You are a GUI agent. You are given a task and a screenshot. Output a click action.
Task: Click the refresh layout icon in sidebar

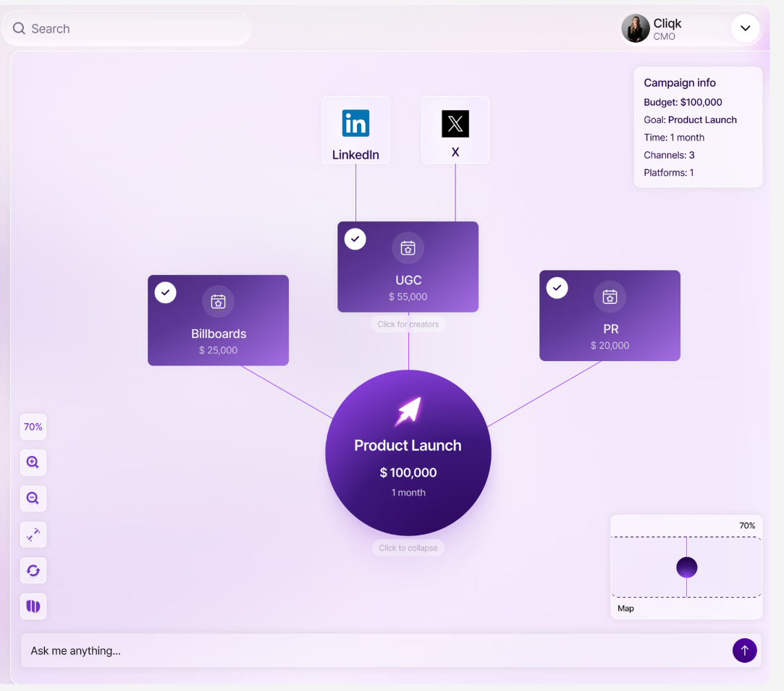[33, 570]
